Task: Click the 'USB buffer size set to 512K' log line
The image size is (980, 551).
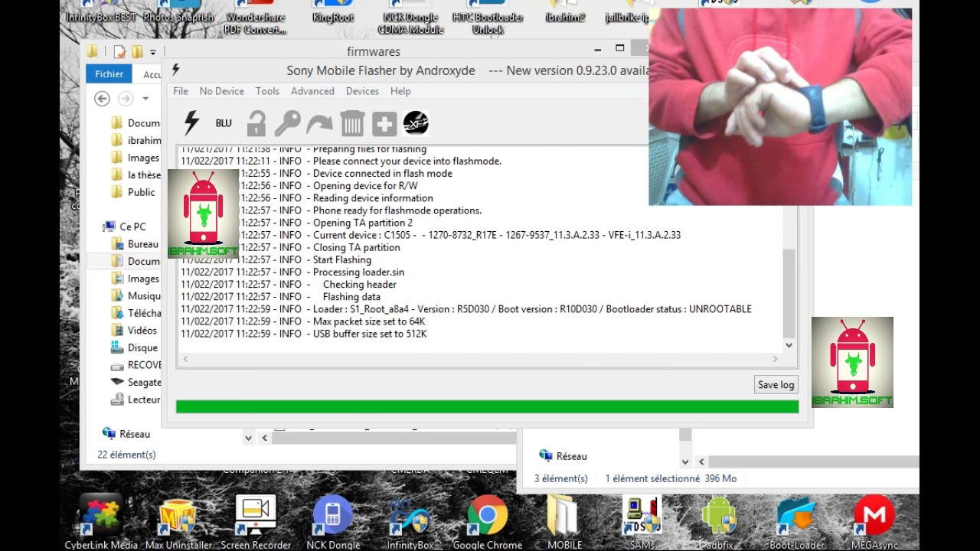Action: 304,334
